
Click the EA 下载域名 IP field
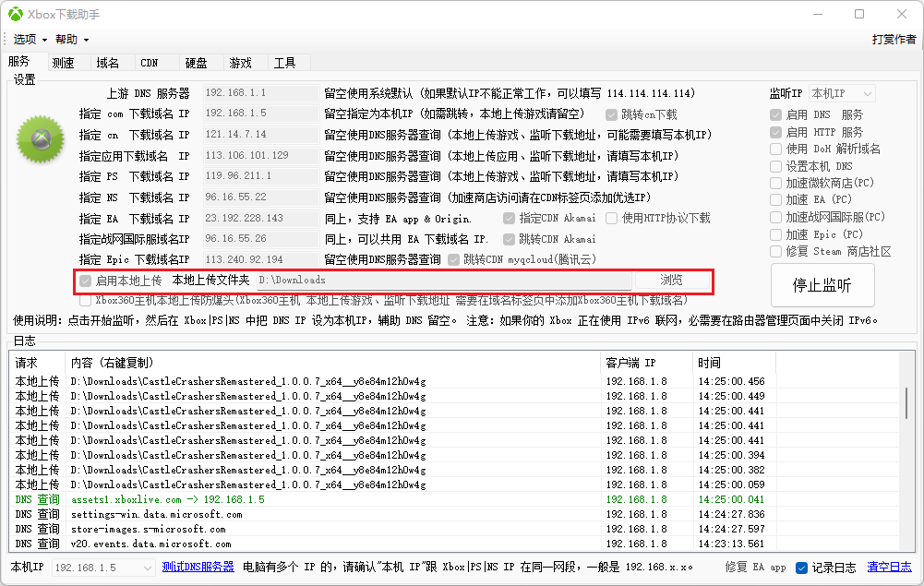click(x=261, y=219)
